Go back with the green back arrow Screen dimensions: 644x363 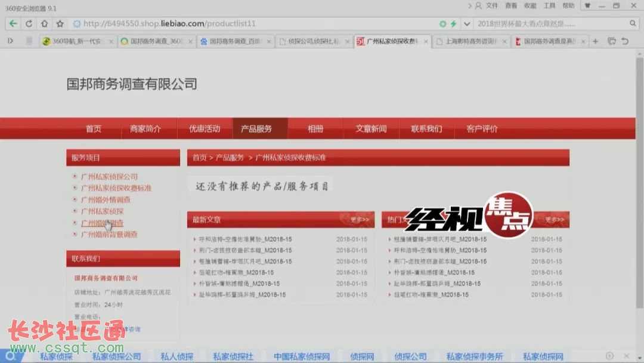coord(13,23)
